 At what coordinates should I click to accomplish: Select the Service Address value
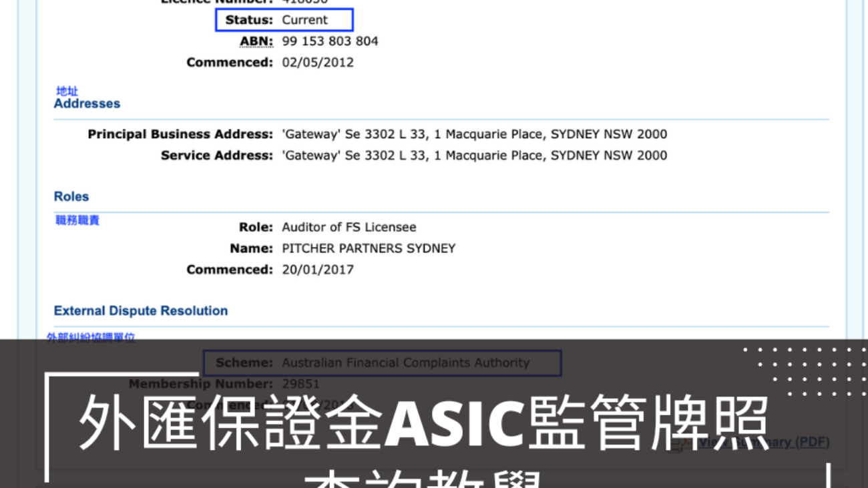point(474,156)
